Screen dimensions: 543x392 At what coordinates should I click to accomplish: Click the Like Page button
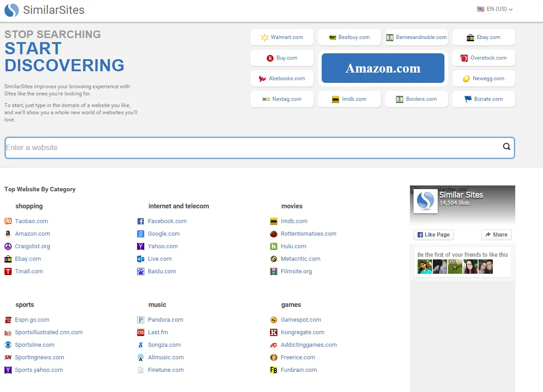click(433, 234)
